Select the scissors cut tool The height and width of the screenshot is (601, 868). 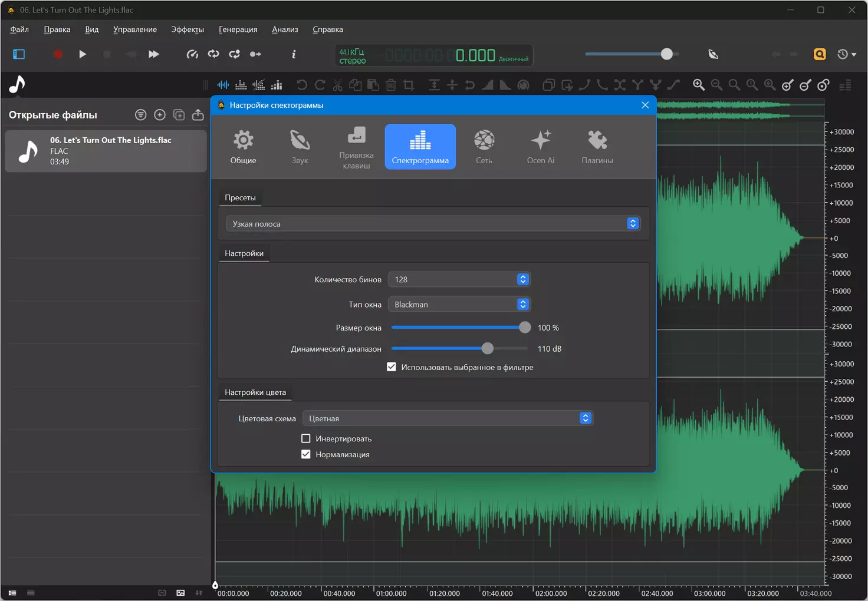[337, 85]
